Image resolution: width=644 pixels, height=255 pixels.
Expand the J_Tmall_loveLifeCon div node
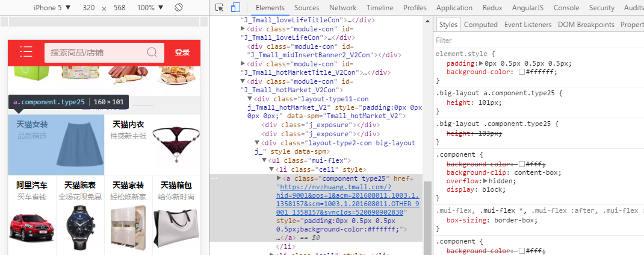click(x=243, y=29)
